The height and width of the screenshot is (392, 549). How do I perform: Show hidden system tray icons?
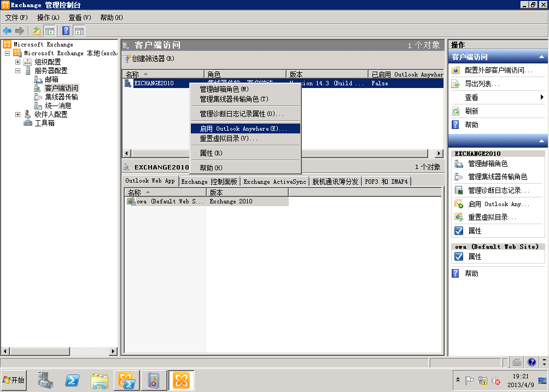[458, 380]
